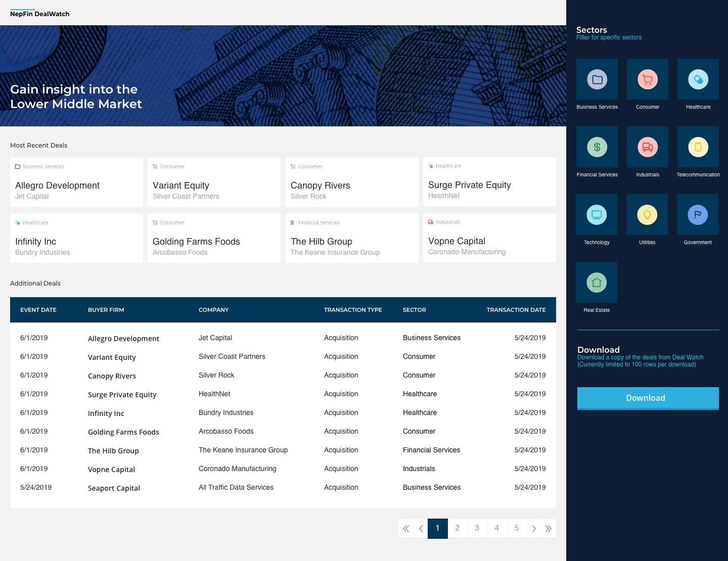The width and height of the screenshot is (728, 561).
Task: Select the Financial Services sector table cell
Action: coord(432,450)
